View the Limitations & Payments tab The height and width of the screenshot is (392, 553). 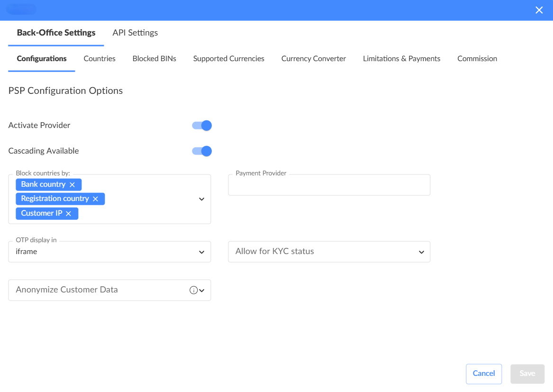point(401,59)
